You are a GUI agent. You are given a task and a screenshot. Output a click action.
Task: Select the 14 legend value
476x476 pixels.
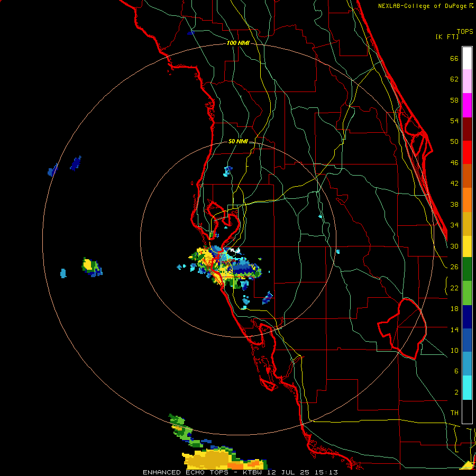pyautogui.click(x=454, y=329)
